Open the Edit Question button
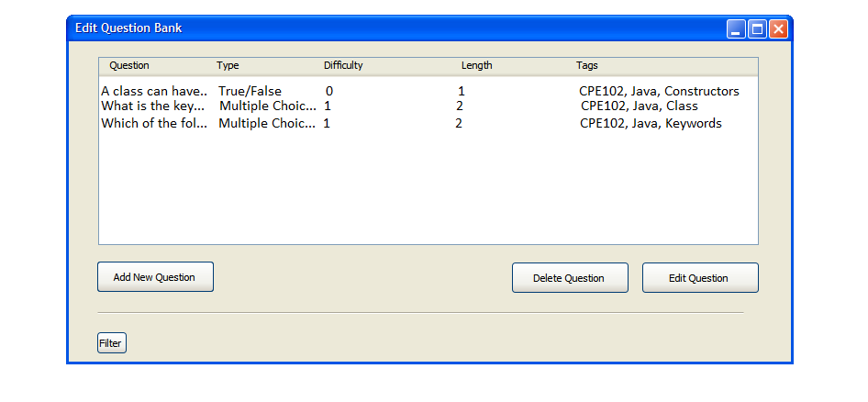Viewport: 868px width, 402px height. (699, 278)
